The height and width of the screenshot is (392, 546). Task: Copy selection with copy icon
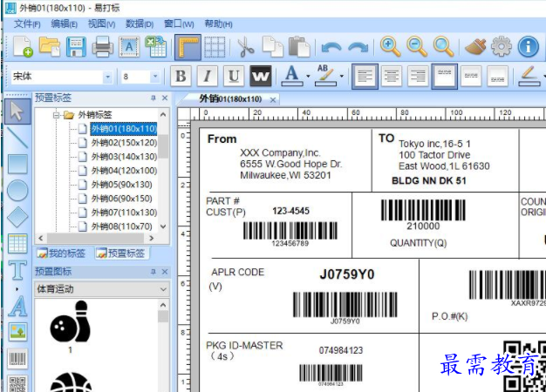pyautogui.click(x=273, y=47)
